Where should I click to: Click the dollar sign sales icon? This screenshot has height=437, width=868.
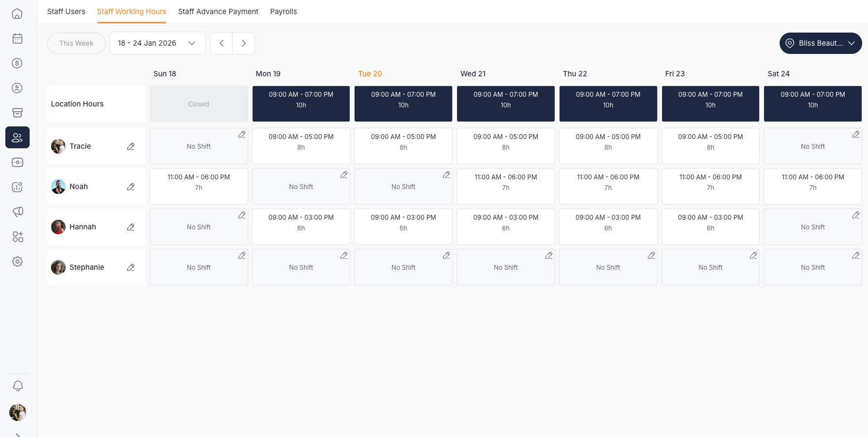17,63
